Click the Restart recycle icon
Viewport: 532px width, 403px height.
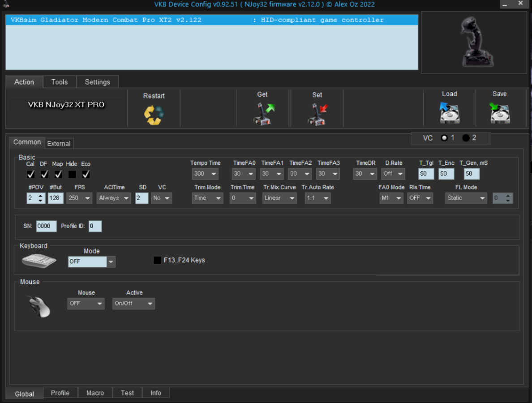pos(154,115)
